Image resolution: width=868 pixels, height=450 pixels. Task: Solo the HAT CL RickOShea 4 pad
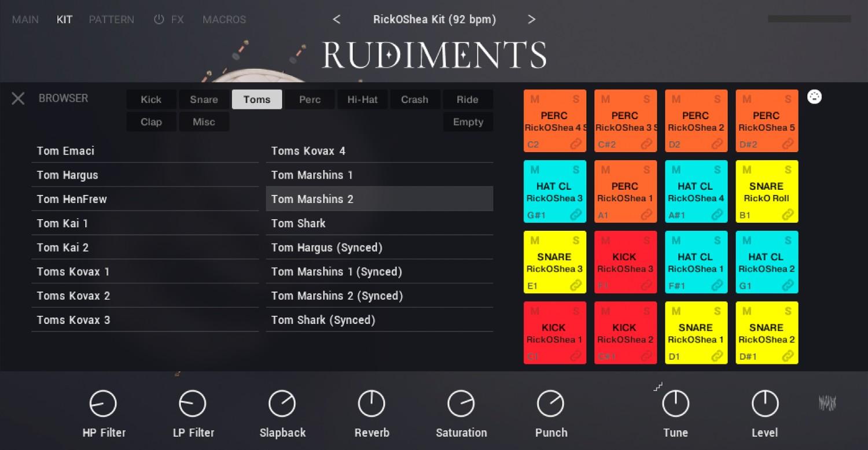pyautogui.click(x=717, y=170)
